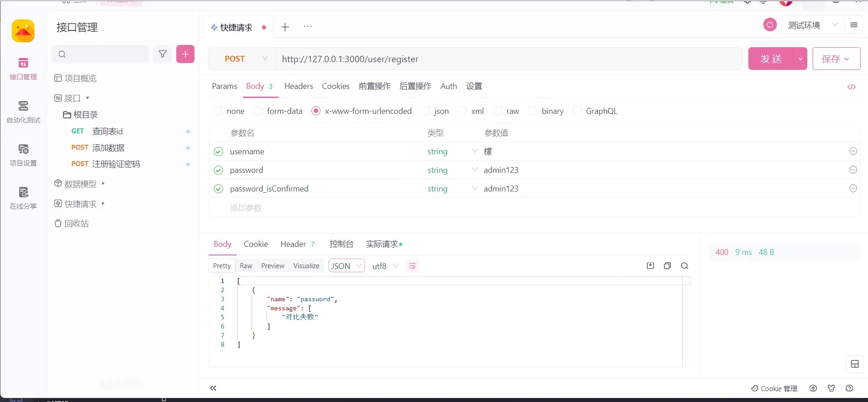Open 自动化测试 in the left sidebar
Viewport: 868px width, 402px height.
click(23, 112)
